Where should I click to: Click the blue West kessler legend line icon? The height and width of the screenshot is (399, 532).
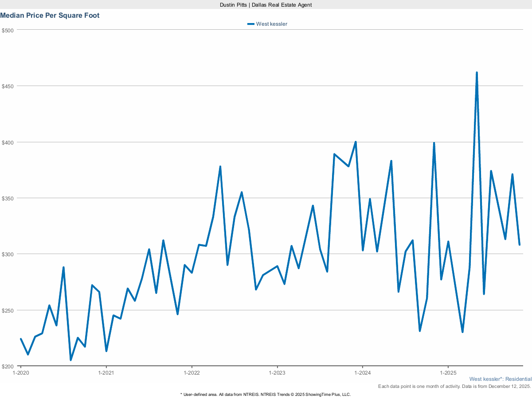251,24
